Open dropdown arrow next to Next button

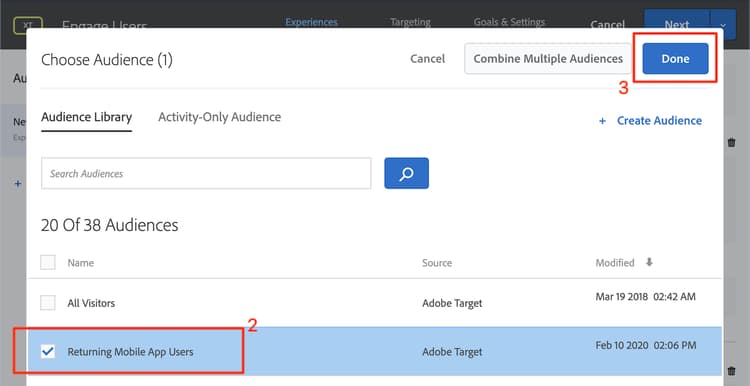point(723,25)
